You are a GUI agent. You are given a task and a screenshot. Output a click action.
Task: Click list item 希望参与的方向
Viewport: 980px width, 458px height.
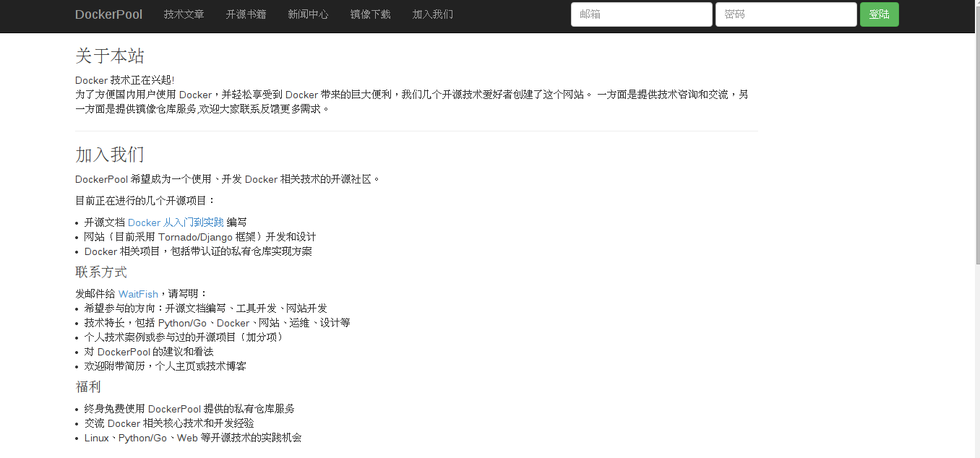(206, 308)
